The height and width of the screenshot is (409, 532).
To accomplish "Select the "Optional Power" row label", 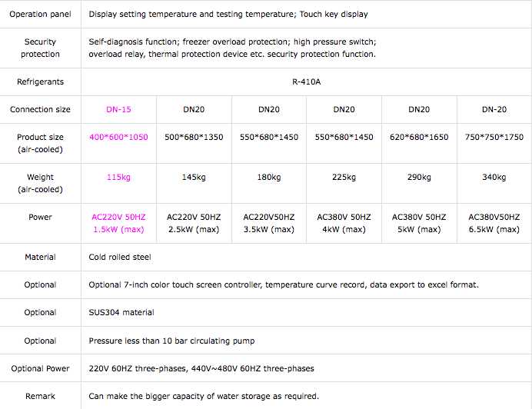I will pos(40,368).
